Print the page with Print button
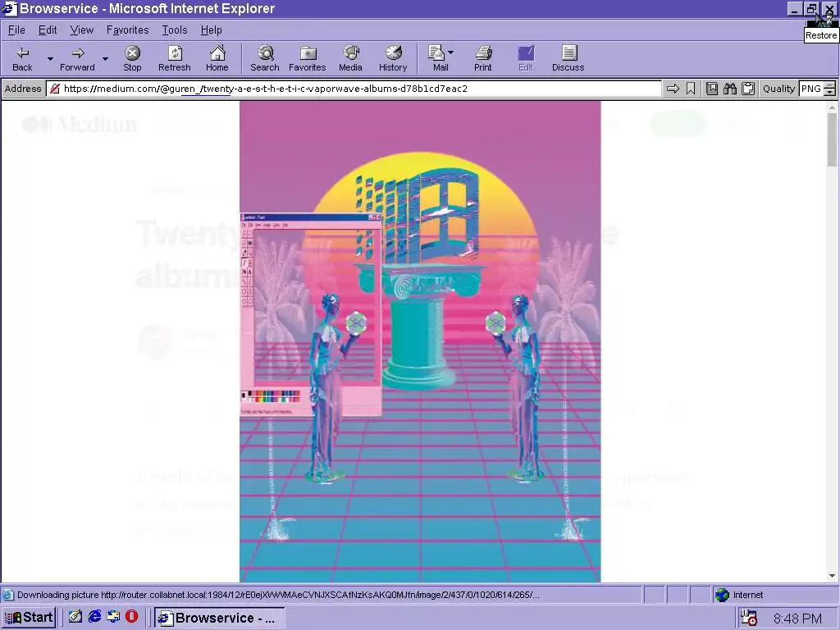 (x=482, y=58)
